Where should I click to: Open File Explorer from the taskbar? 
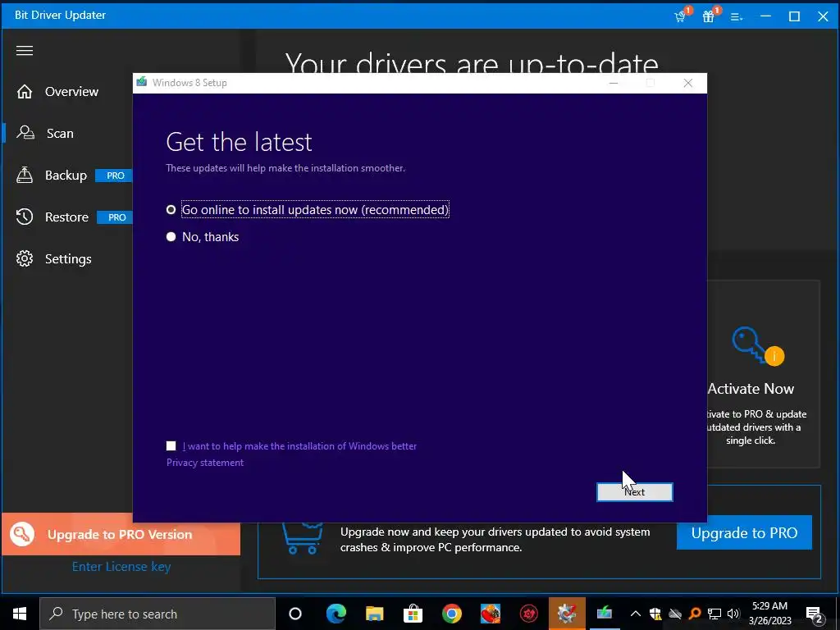pyautogui.click(x=374, y=614)
